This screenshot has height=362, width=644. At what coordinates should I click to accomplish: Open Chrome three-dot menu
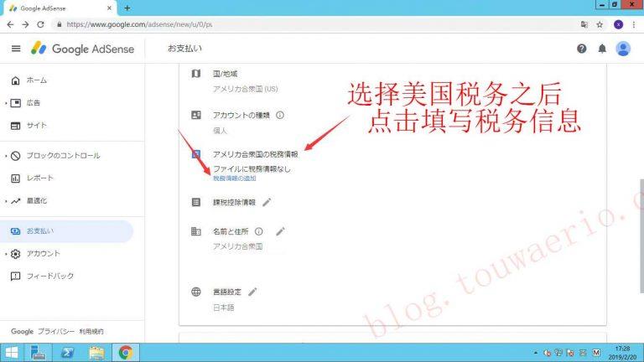tap(634, 24)
